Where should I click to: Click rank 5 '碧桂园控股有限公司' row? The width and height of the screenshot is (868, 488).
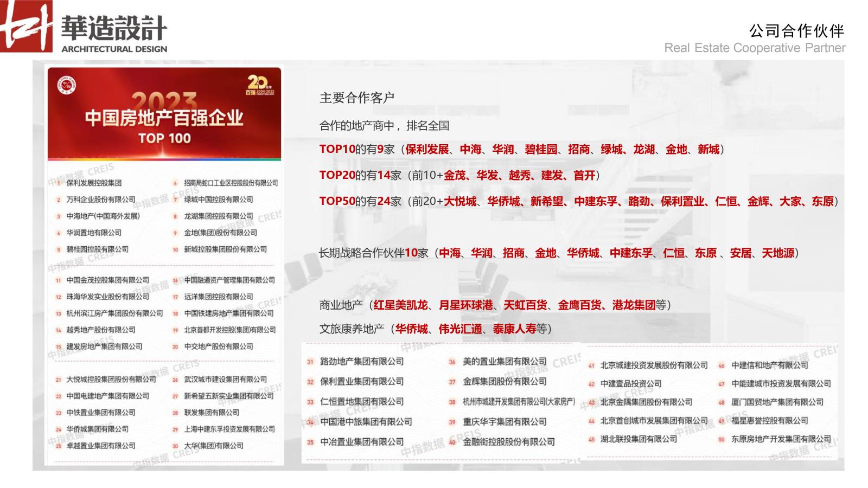pos(93,249)
